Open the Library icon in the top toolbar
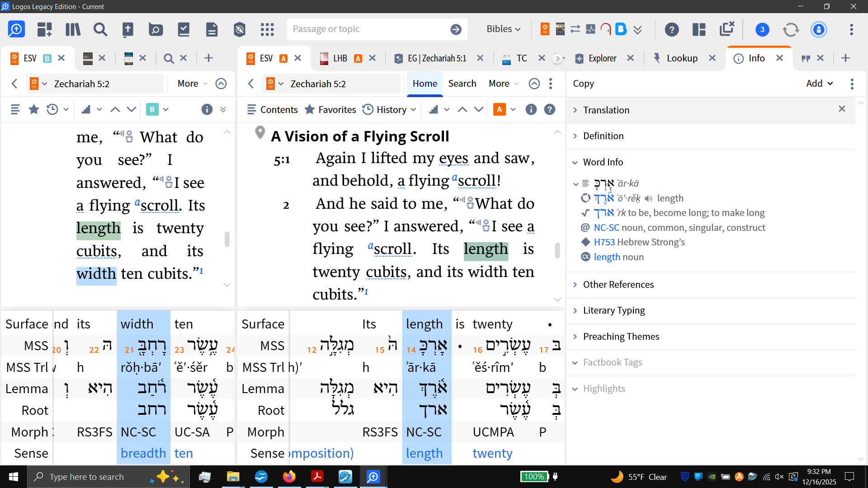The image size is (868, 488). (72, 29)
